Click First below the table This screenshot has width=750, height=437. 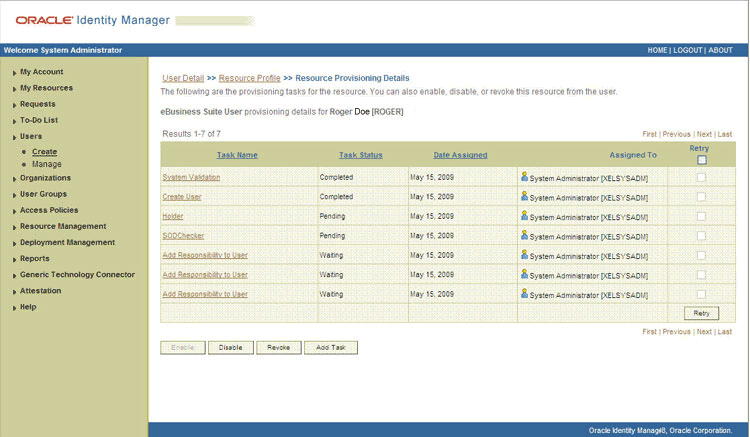(650, 332)
